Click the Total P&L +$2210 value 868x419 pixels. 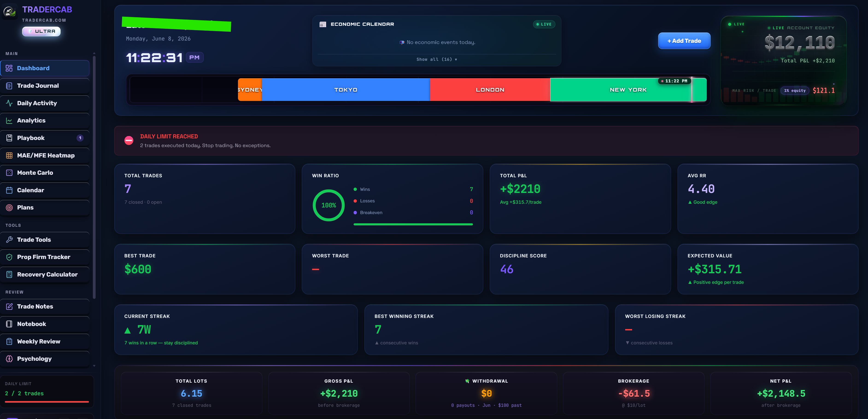point(520,189)
